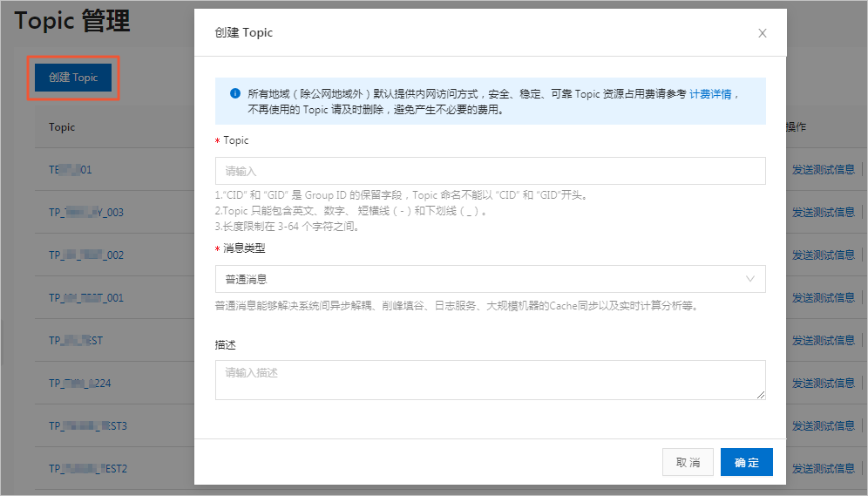Grab the description textarea resize handle
The height and width of the screenshot is (496, 868).
[761, 395]
